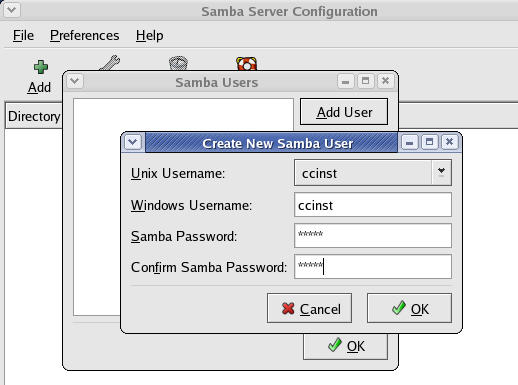
Task: Click the Directory column header
Action: click(x=34, y=116)
